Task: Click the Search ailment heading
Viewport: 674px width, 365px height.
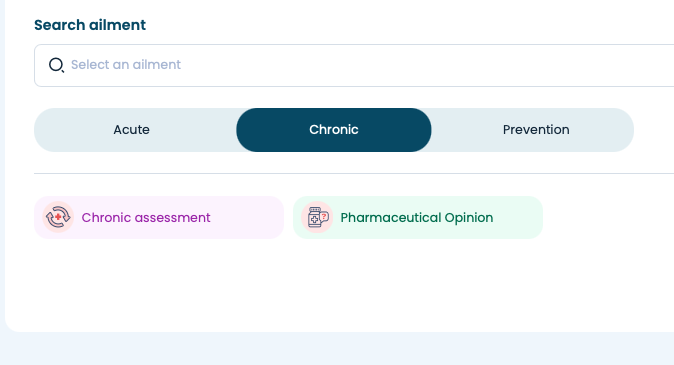Action: pos(90,25)
